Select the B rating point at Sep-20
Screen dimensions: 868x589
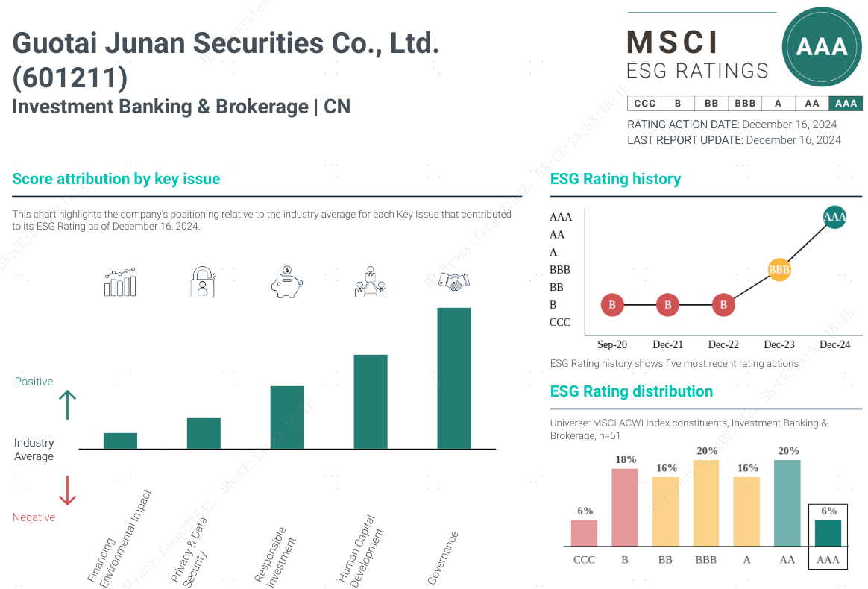tap(612, 305)
